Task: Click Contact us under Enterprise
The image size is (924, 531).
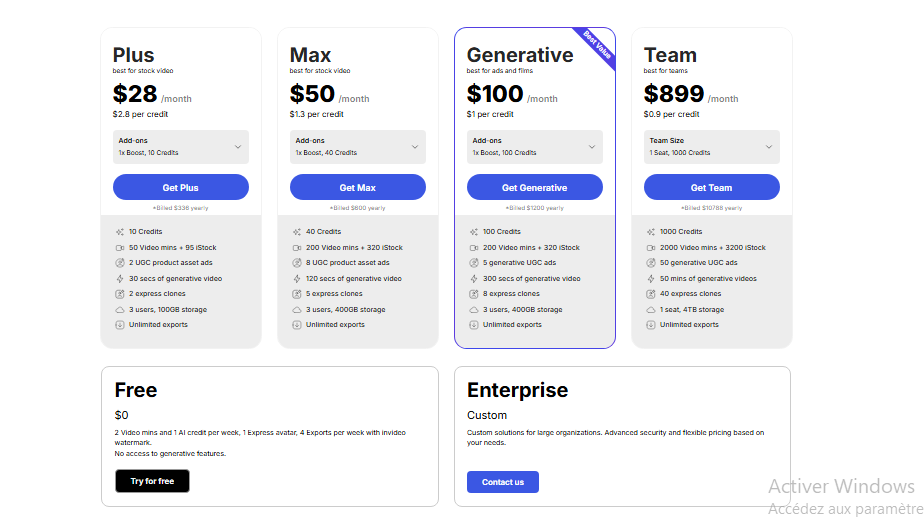Action: (x=503, y=482)
